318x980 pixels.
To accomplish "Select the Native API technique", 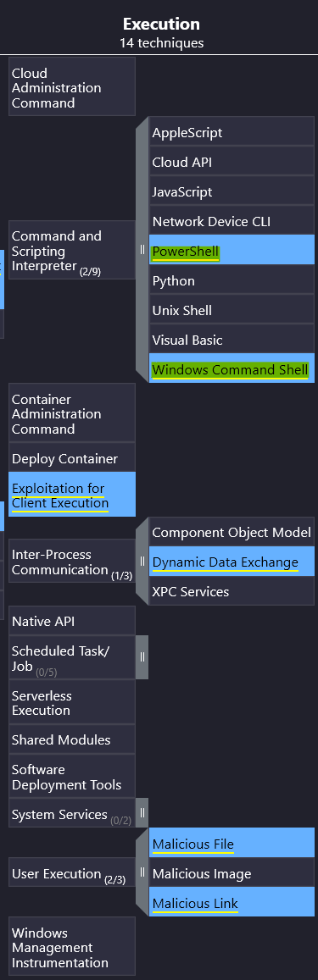I will tap(72, 621).
